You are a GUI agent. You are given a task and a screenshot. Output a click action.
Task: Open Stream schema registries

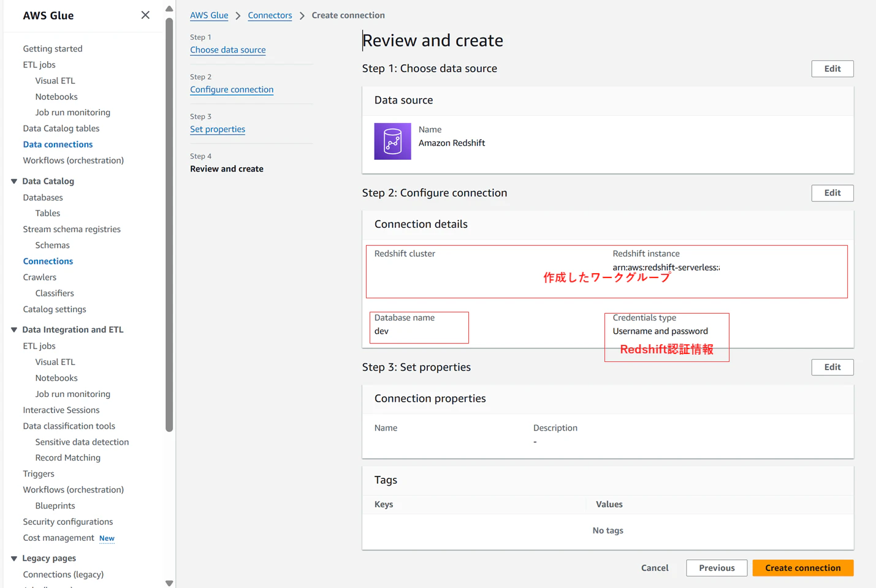[x=72, y=229]
